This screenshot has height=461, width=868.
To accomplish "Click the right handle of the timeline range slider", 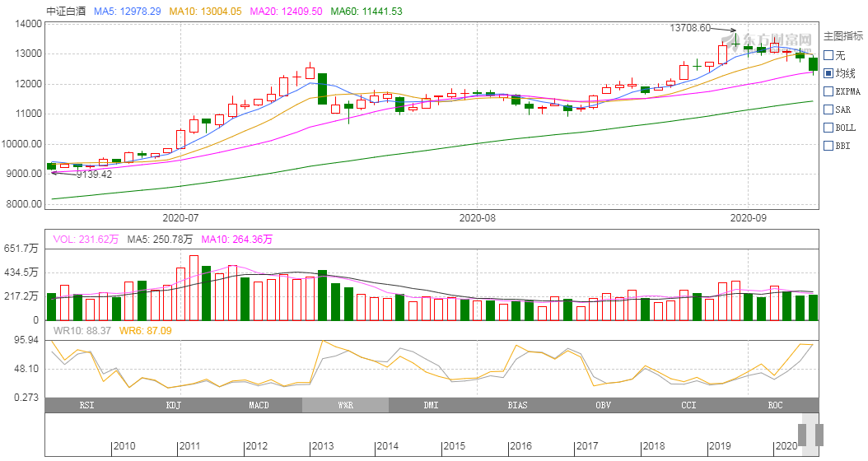I will (x=819, y=435).
